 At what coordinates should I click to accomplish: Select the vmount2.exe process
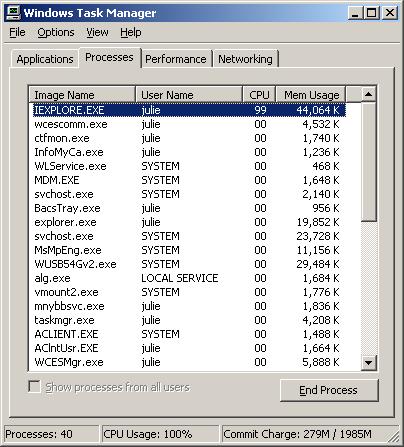point(189,292)
